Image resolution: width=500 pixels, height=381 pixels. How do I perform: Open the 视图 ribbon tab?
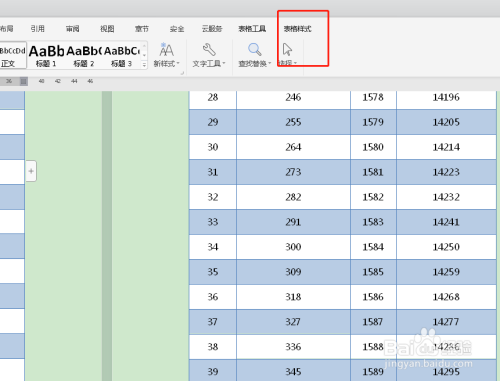[107, 29]
